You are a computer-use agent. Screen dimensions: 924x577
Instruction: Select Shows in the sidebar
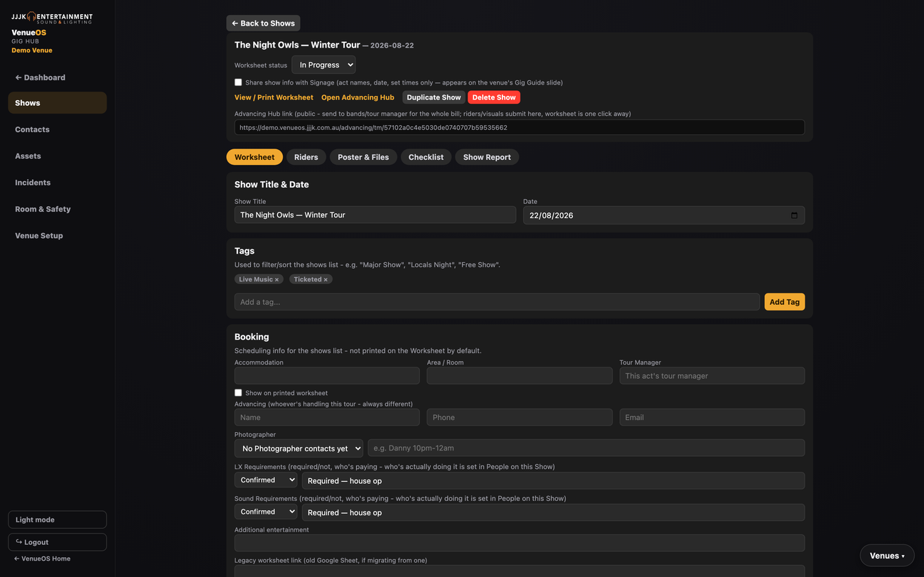[57, 103]
